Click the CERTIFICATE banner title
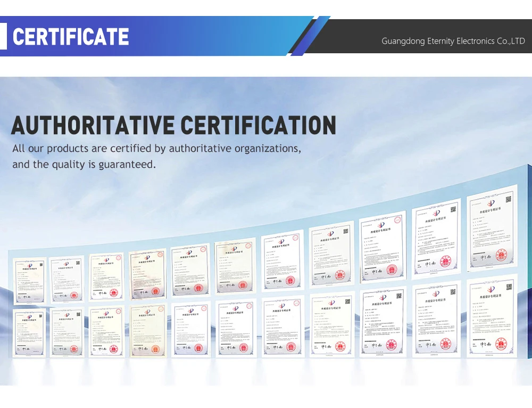Viewport: 532px width, 408px height. click(x=71, y=37)
